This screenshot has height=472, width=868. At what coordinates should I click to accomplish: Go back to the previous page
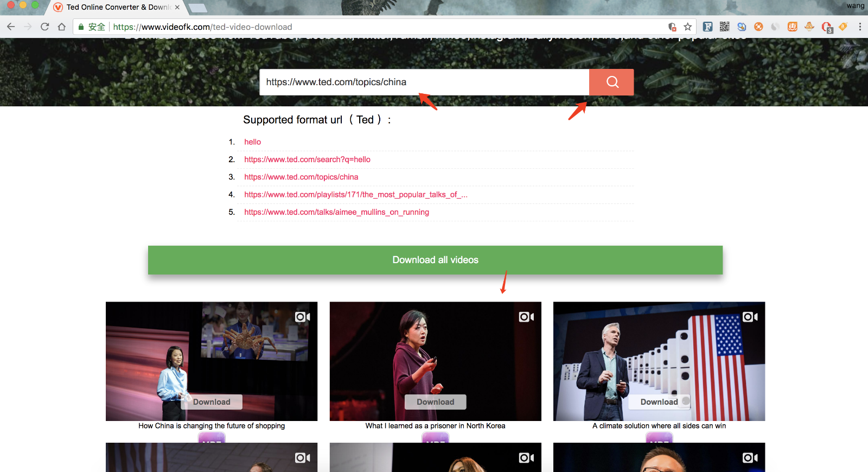[x=11, y=27]
